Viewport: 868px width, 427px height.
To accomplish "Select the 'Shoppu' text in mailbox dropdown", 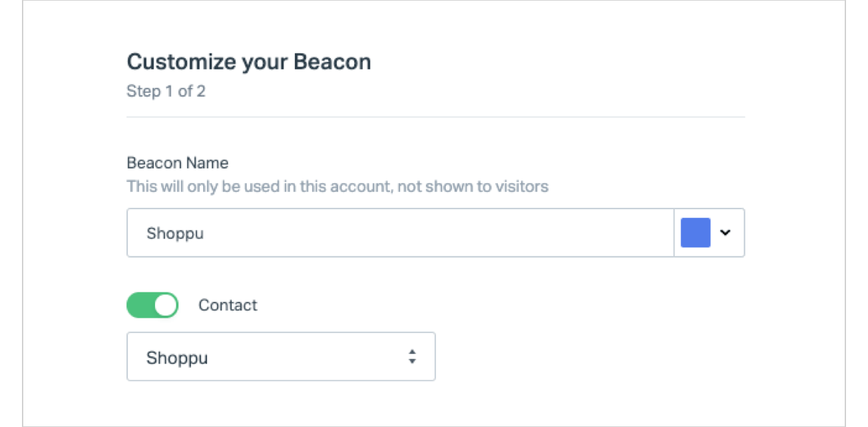I will (x=177, y=358).
